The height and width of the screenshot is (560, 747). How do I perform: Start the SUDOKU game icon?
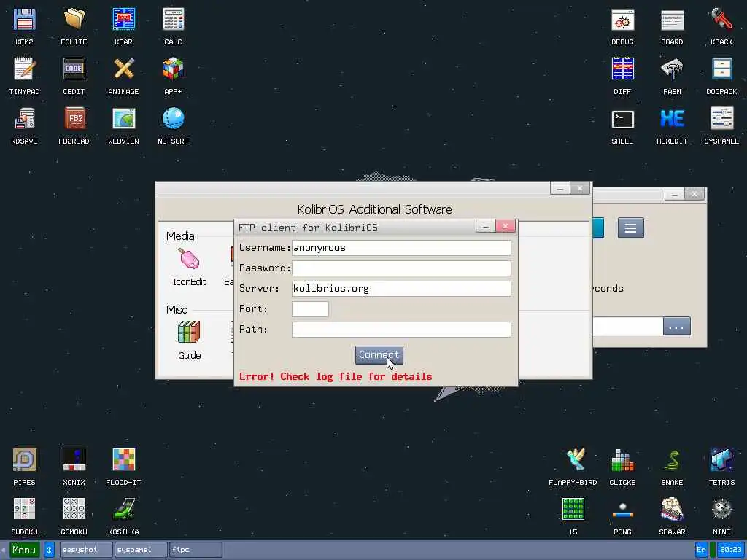point(24,510)
